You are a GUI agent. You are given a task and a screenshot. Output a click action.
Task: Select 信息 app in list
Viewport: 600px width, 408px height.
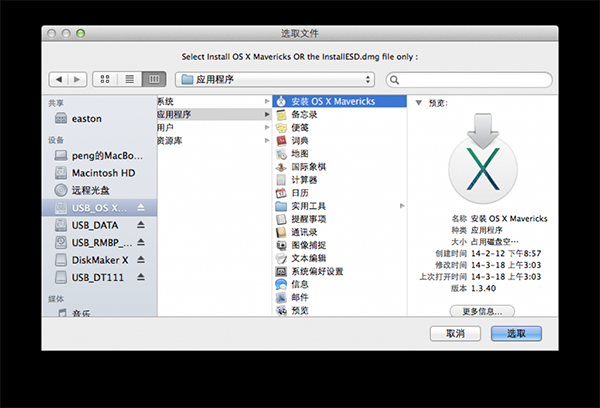point(339,284)
